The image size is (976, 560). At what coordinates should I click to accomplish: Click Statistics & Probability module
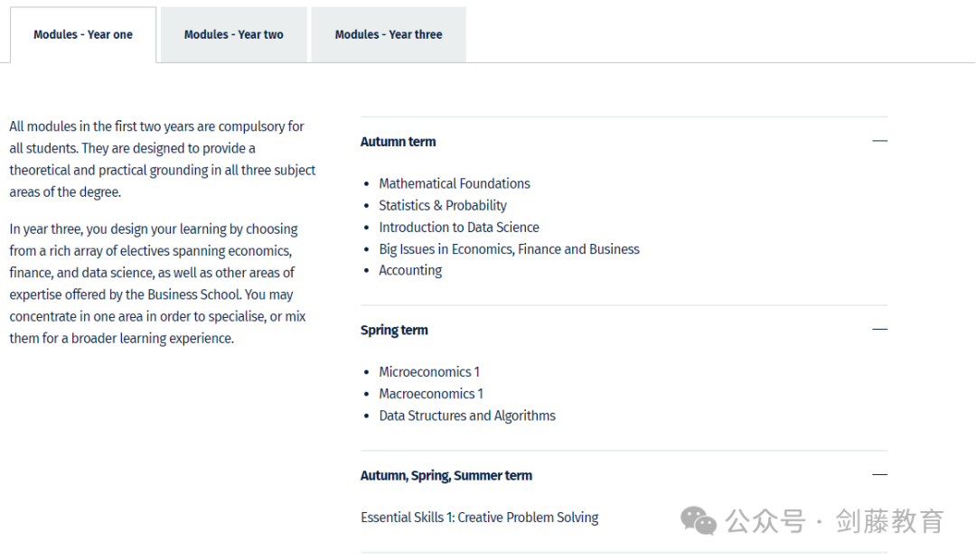coord(443,205)
